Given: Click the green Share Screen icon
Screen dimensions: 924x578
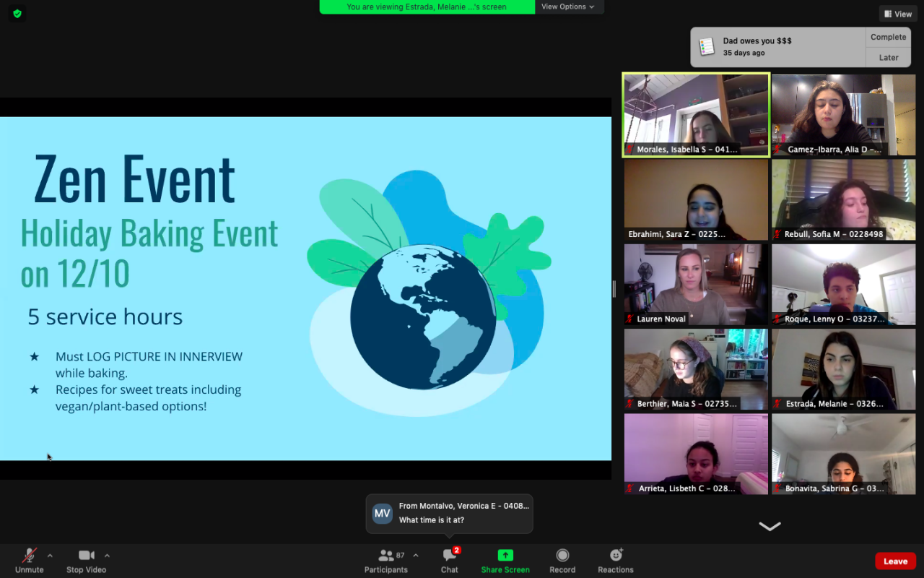Looking at the screenshot, I should pos(505,555).
